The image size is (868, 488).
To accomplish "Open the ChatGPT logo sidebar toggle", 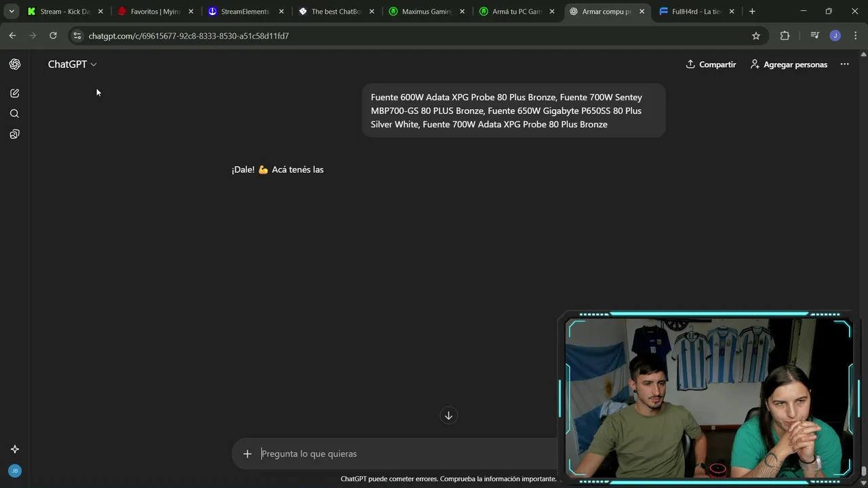I will point(15,64).
